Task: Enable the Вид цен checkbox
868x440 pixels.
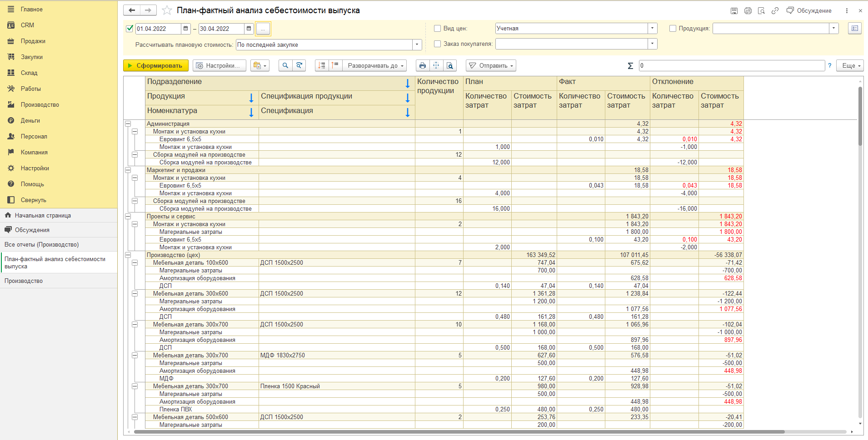Action: (x=438, y=29)
